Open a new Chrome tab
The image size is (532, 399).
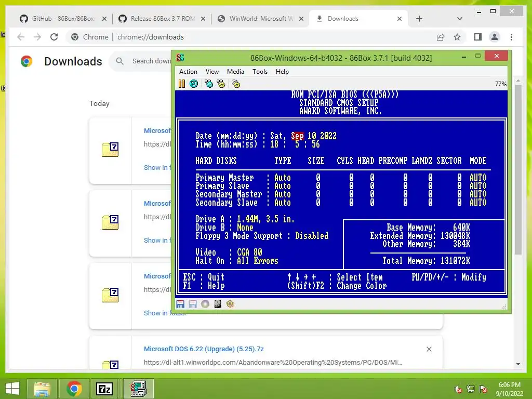click(419, 19)
